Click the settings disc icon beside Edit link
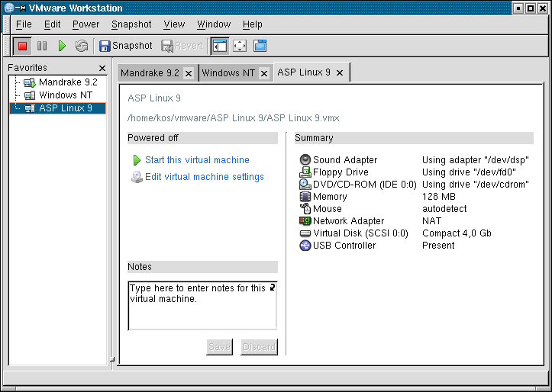Viewport: 552px width, 392px height. (137, 177)
